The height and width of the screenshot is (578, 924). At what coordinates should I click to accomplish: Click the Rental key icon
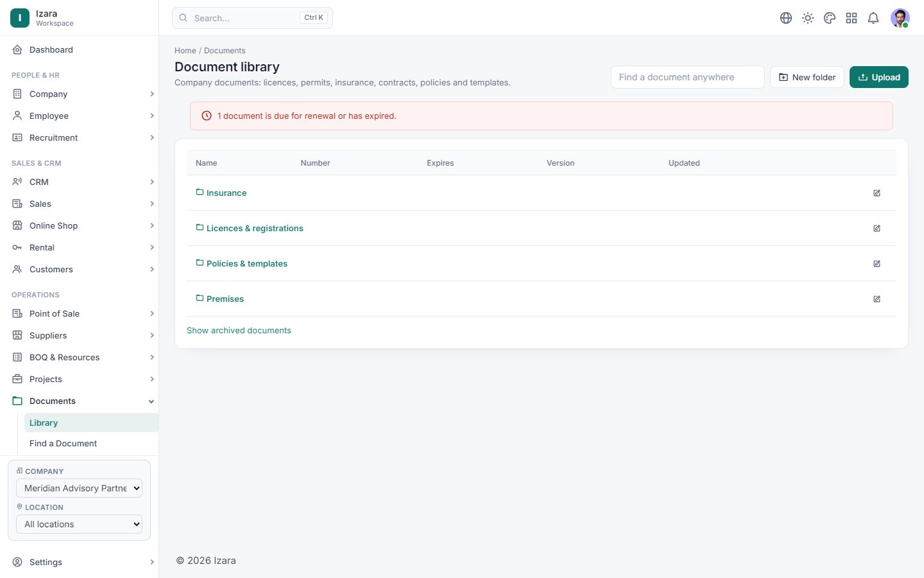click(17, 247)
